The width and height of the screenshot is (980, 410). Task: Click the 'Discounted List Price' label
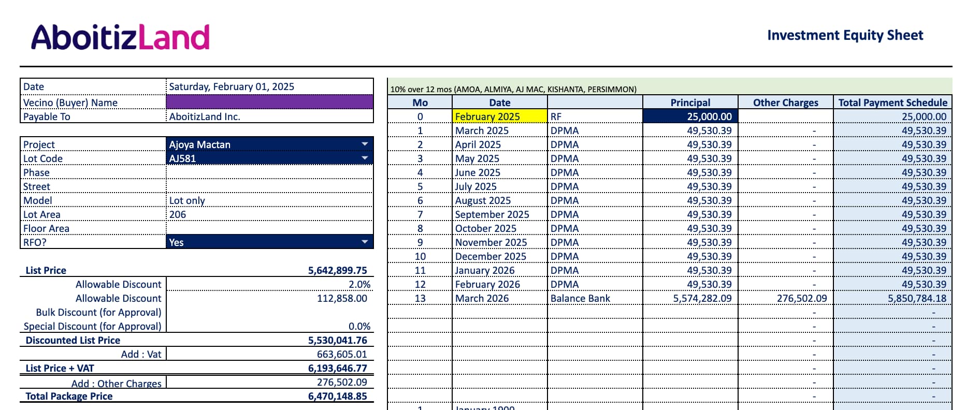tap(73, 340)
